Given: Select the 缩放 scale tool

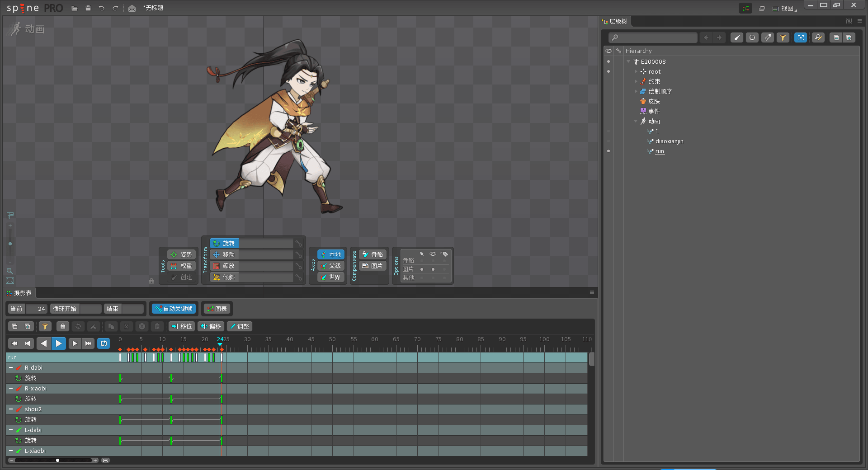Looking at the screenshot, I should pyautogui.click(x=224, y=266).
